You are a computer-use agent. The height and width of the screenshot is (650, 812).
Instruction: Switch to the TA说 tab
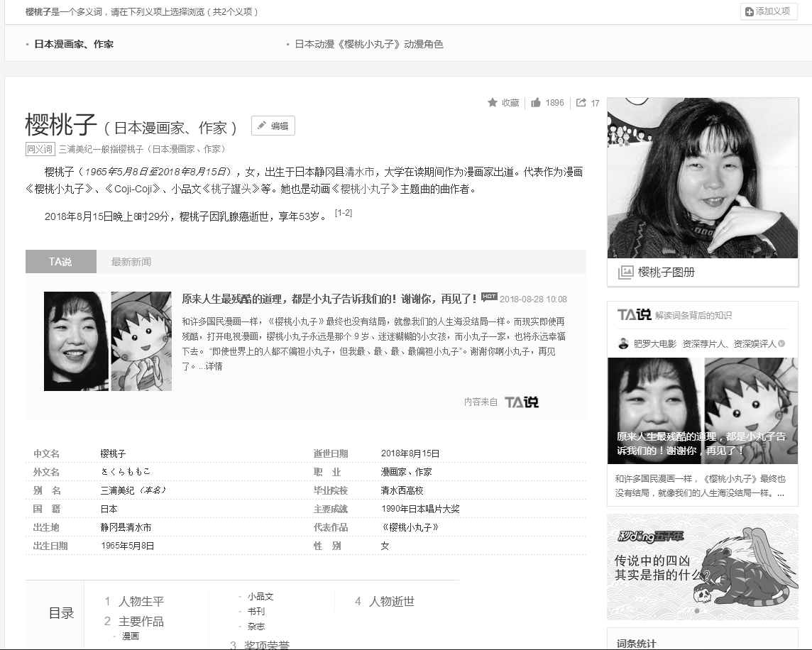point(60,262)
